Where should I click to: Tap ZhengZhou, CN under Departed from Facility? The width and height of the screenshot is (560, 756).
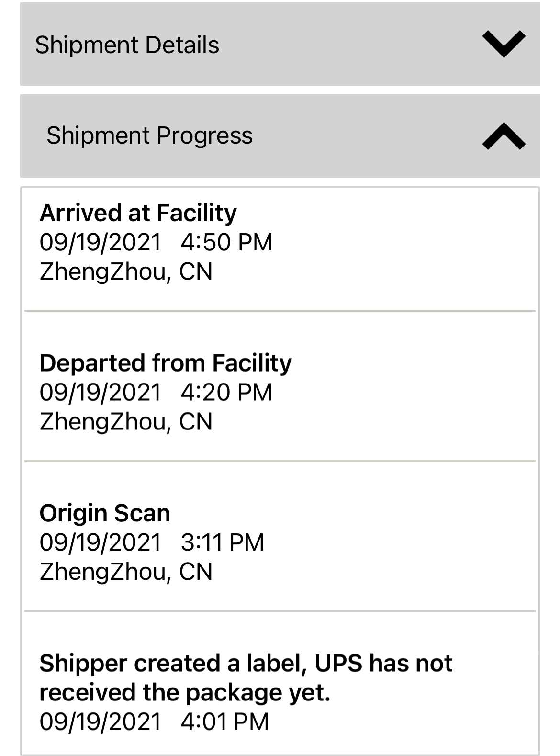[x=126, y=422]
